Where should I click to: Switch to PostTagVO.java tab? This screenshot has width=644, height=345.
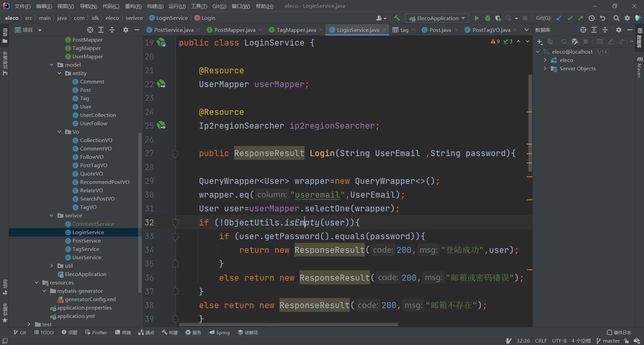[x=491, y=30]
